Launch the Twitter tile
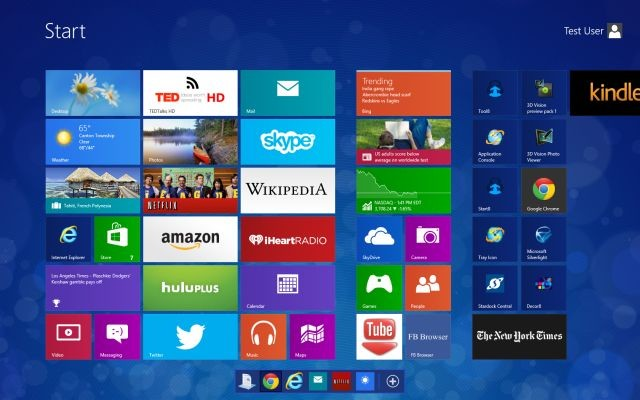Image resolution: width=640 pixels, height=400 pixels. click(x=190, y=336)
